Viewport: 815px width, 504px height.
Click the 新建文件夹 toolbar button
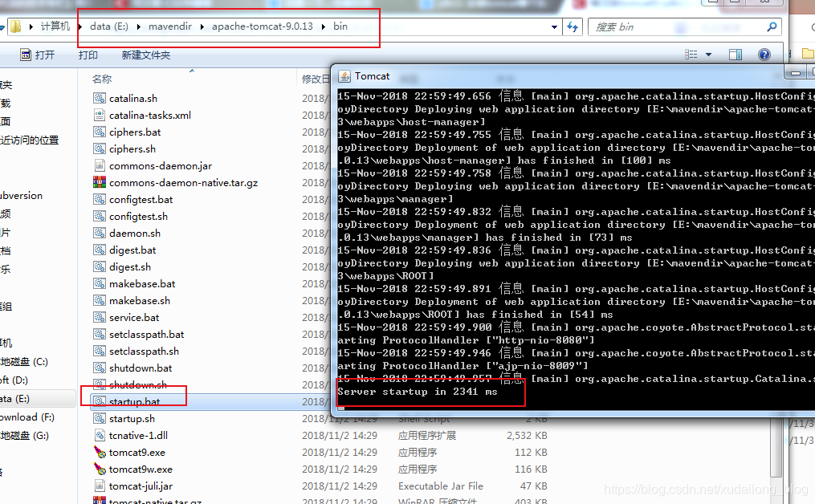tap(145, 55)
